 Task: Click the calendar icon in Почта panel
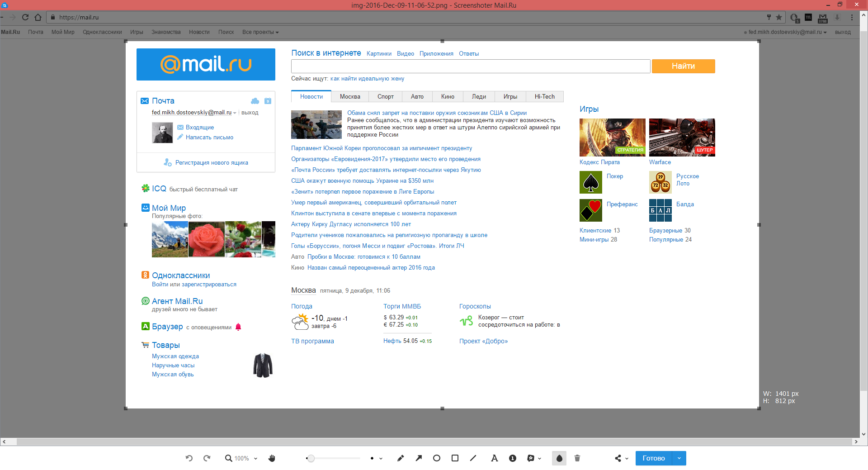(x=268, y=101)
